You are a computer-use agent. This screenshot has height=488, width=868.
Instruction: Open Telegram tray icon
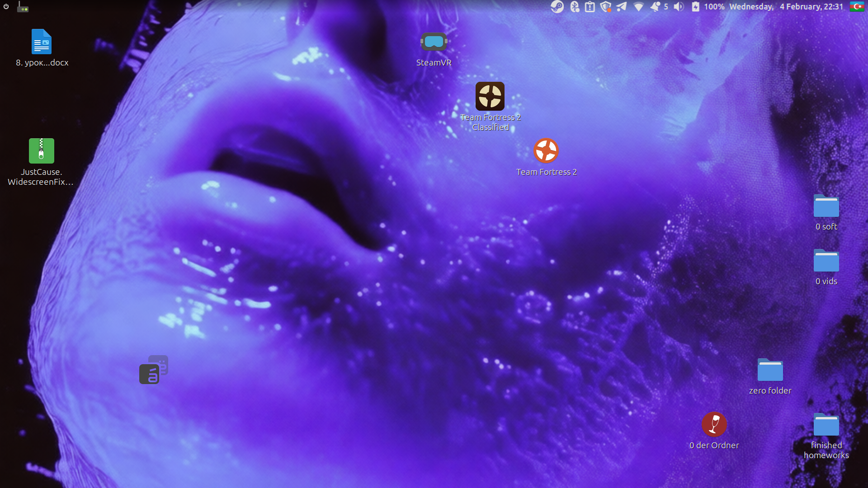622,7
